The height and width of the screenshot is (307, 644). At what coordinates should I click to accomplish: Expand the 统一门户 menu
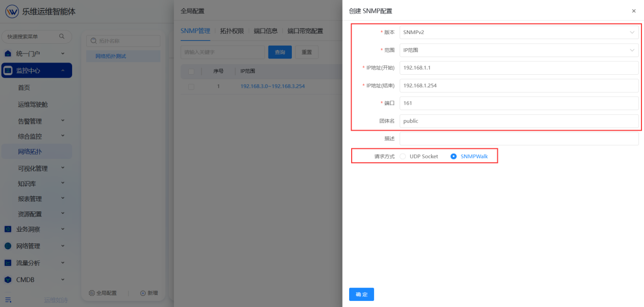point(63,53)
